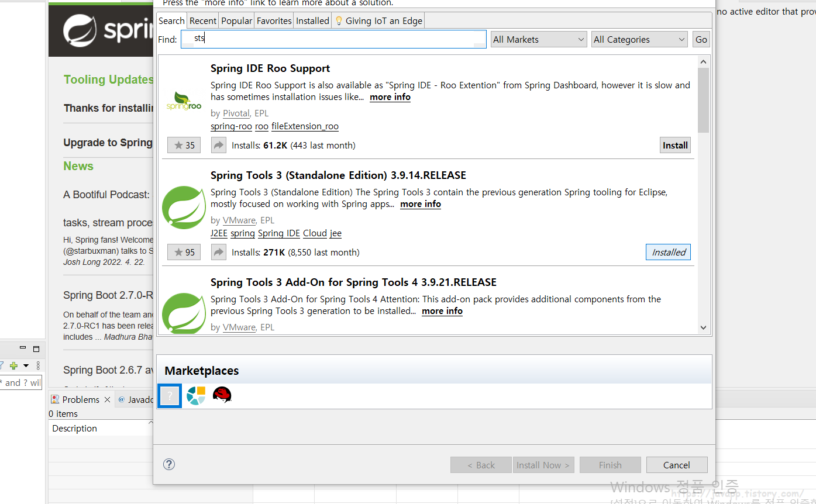The image size is (816, 504).
Task: Click the '0 items' text in Problems view
Action: (63, 414)
